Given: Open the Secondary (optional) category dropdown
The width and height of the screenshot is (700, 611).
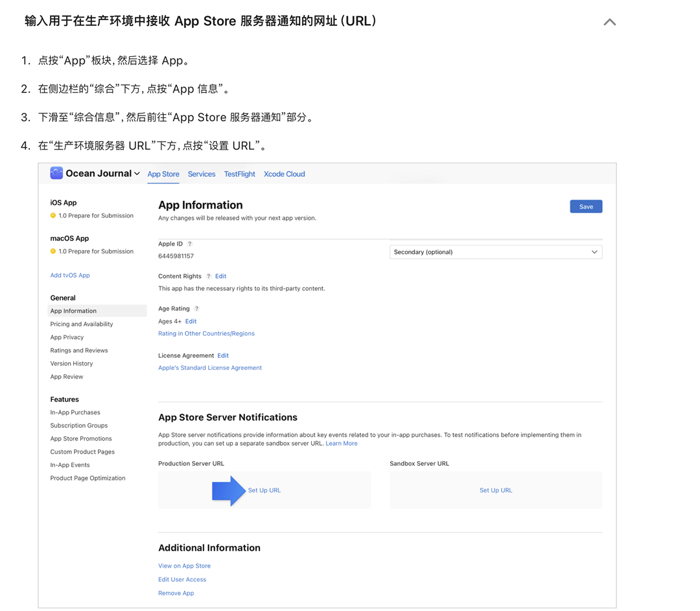Looking at the screenshot, I should pos(496,252).
